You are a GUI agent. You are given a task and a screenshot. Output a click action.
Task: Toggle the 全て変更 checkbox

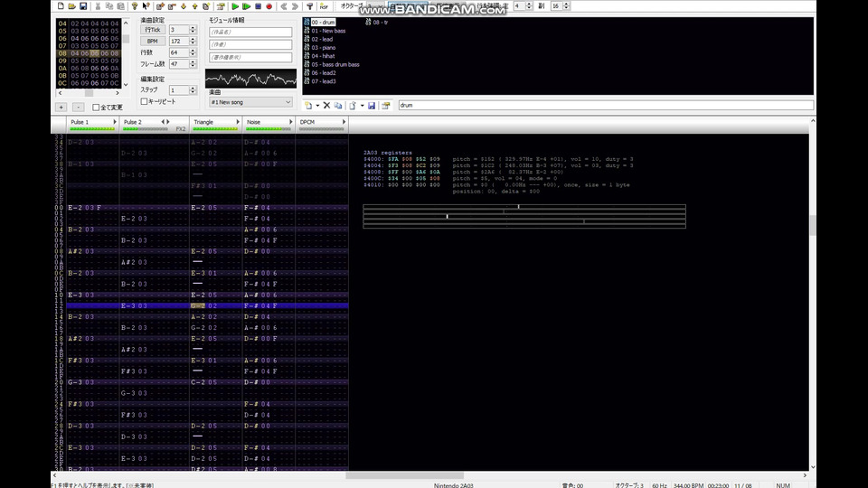coord(96,108)
